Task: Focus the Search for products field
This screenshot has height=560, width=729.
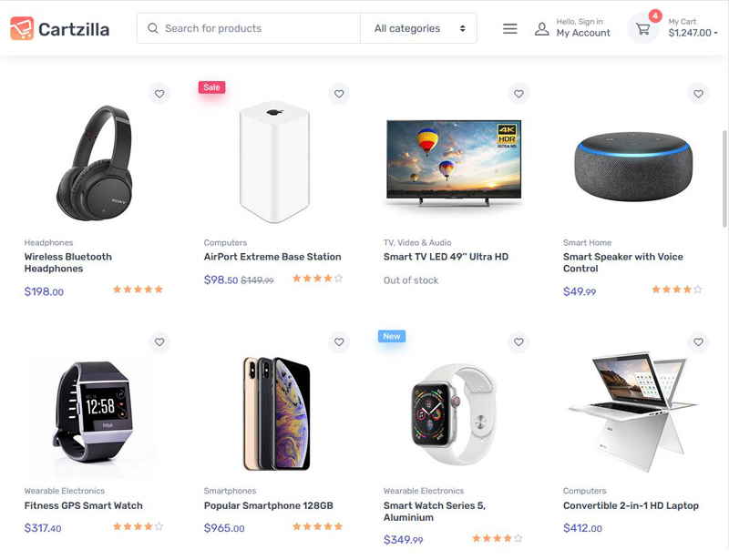Action: (255, 28)
